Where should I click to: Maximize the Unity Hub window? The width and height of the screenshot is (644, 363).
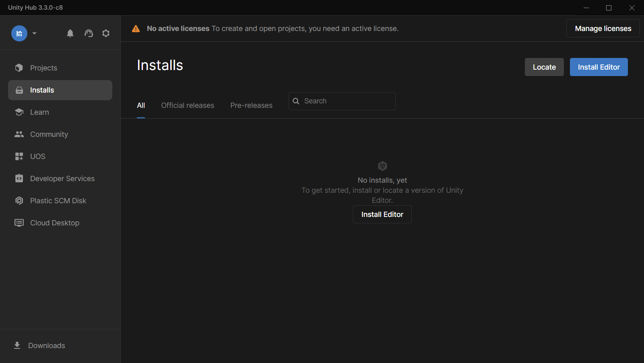[609, 8]
